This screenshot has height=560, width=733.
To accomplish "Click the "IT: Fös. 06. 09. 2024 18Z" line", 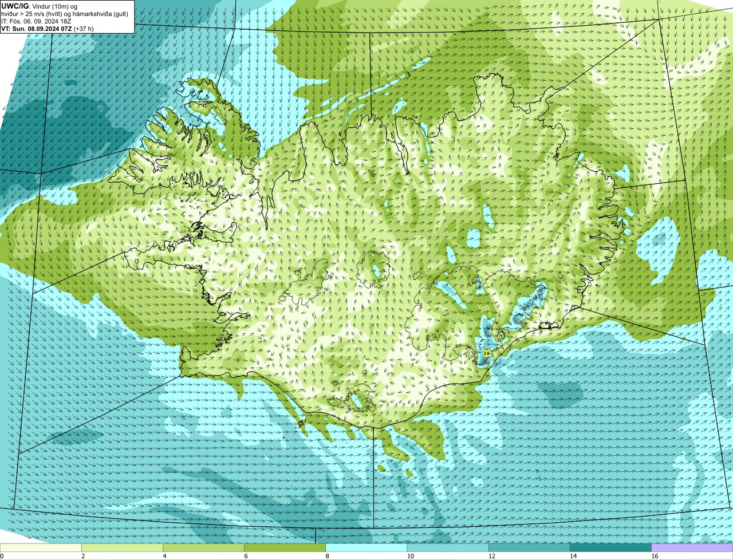I will tap(36, 21).
